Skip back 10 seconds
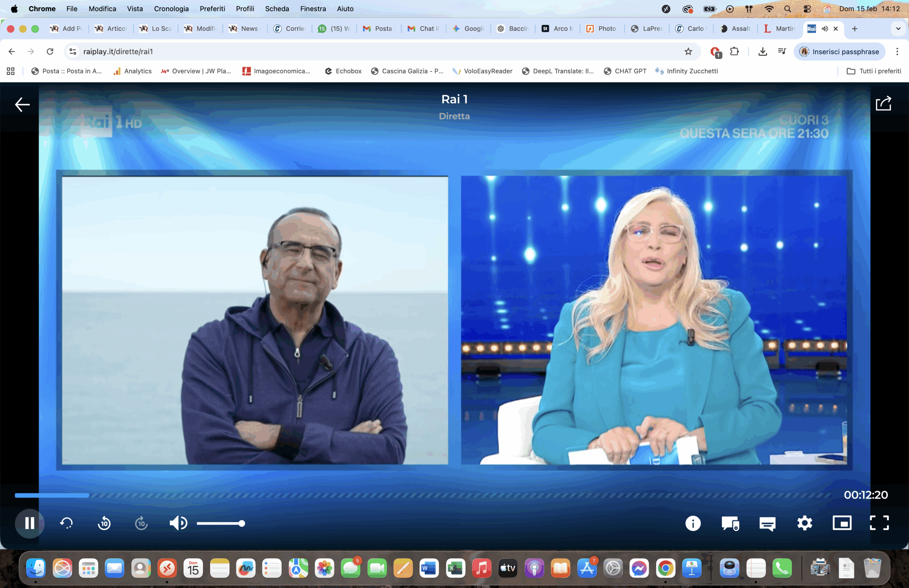This screenshot has height=588, width=909. point(104,523)
